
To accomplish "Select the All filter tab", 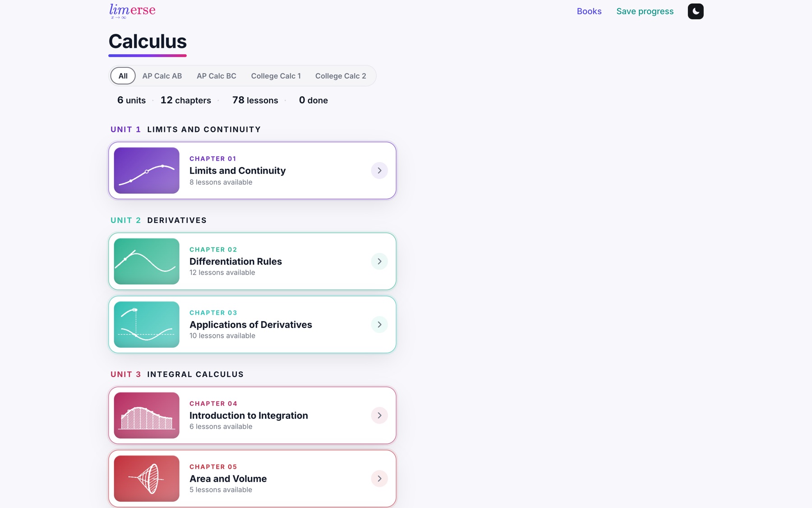I will click(x=123, y=76).
